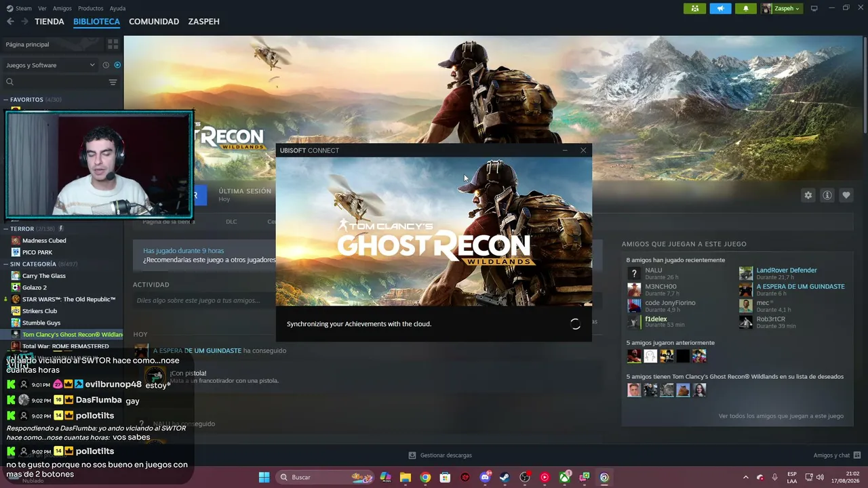Open Microsoft Store from the taskbar
The width and height of the screenshot is (868, 488).
[x=445, y=477]
